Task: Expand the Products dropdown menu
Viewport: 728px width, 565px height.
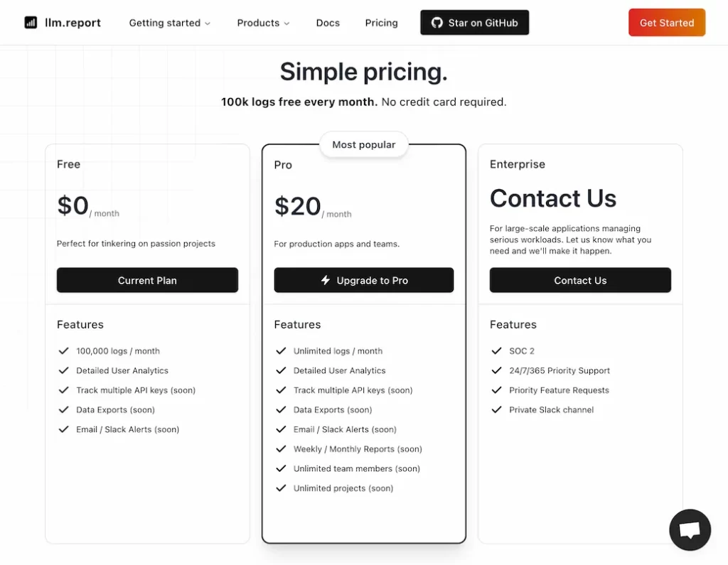Action: (x=263, y=23)
